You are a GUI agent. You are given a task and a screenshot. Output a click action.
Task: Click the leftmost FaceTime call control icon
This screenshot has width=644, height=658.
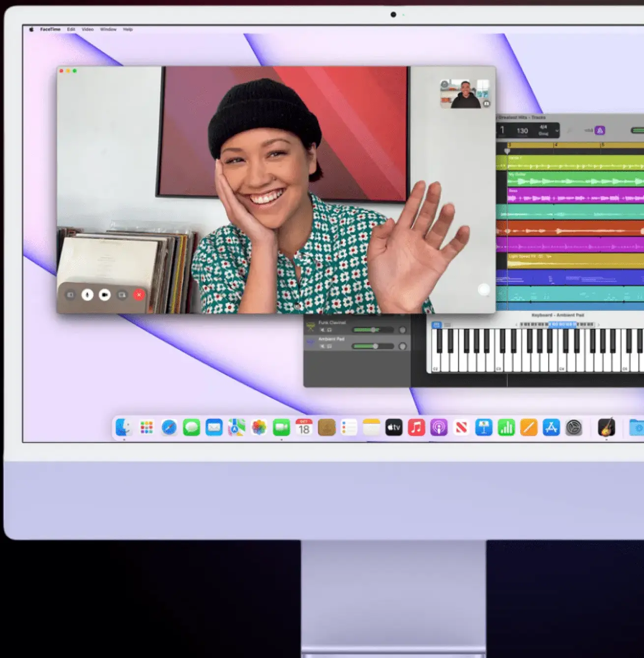(x=71, y=294)
